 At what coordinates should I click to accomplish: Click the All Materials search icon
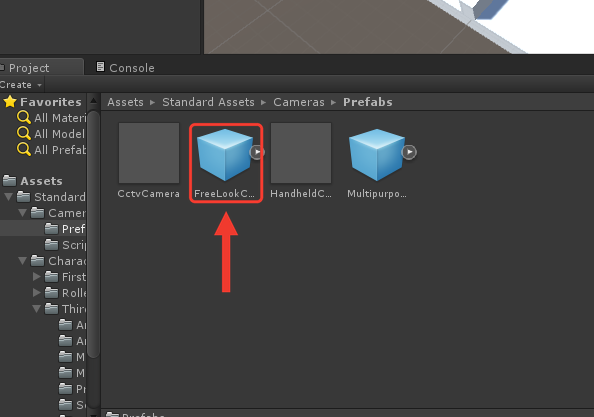coord(23,117)
